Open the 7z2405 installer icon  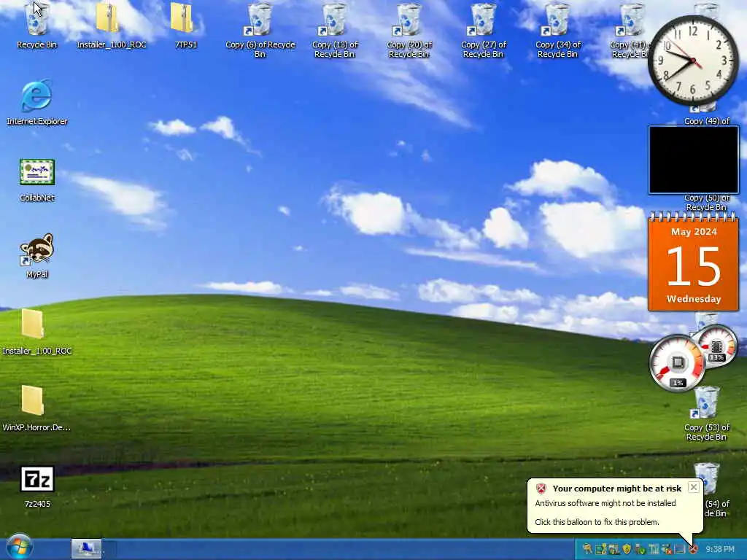(x=37, y=486)
